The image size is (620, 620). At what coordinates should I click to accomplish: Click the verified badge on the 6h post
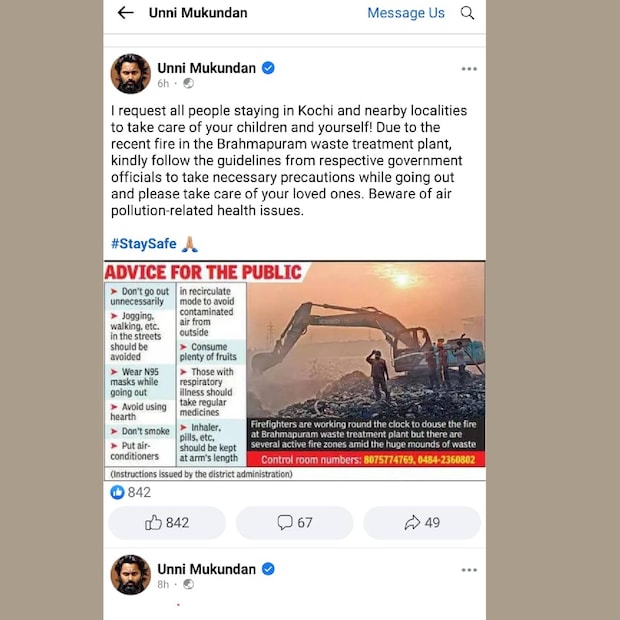[268, 68]
